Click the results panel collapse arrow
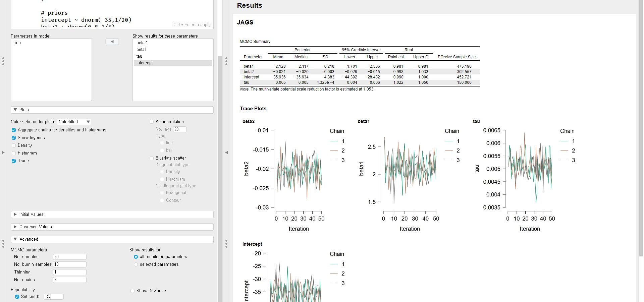This screenshot has width=644, height=302. (x=226, y=153)
